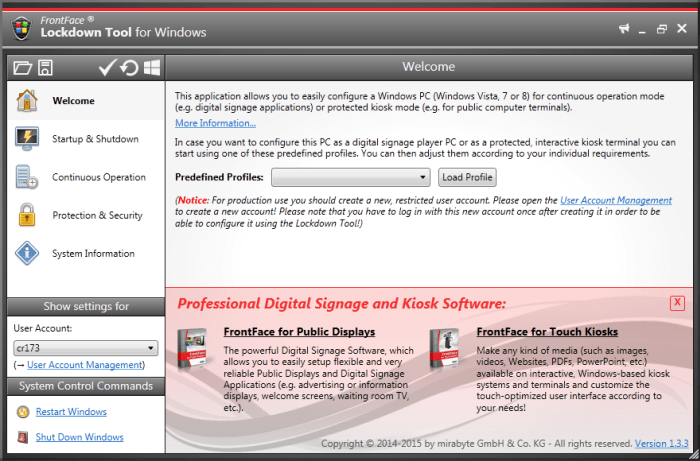Open User Account Management link in notice
The height and width of the screenshot is (461, 700).
[x=615, y=200]
